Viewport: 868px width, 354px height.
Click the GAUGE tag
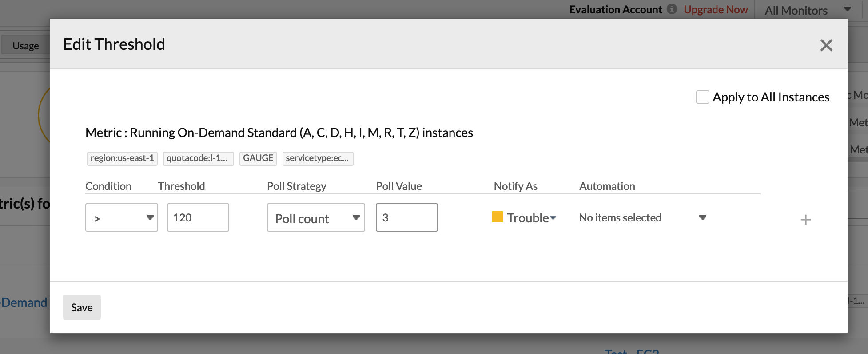point(258,158)
